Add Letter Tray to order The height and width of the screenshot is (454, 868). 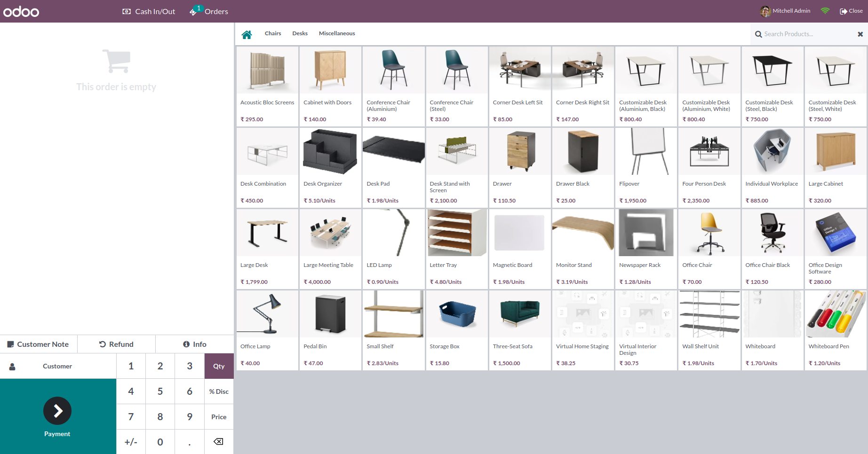pyautogui.click(x=457, y=249)
